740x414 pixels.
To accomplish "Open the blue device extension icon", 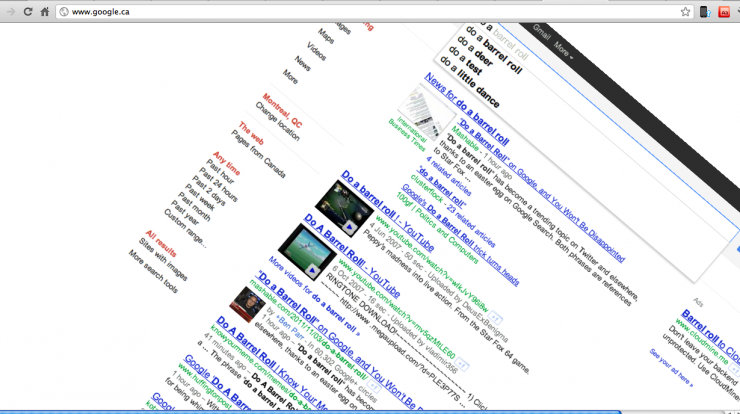I will click(705, 12).
